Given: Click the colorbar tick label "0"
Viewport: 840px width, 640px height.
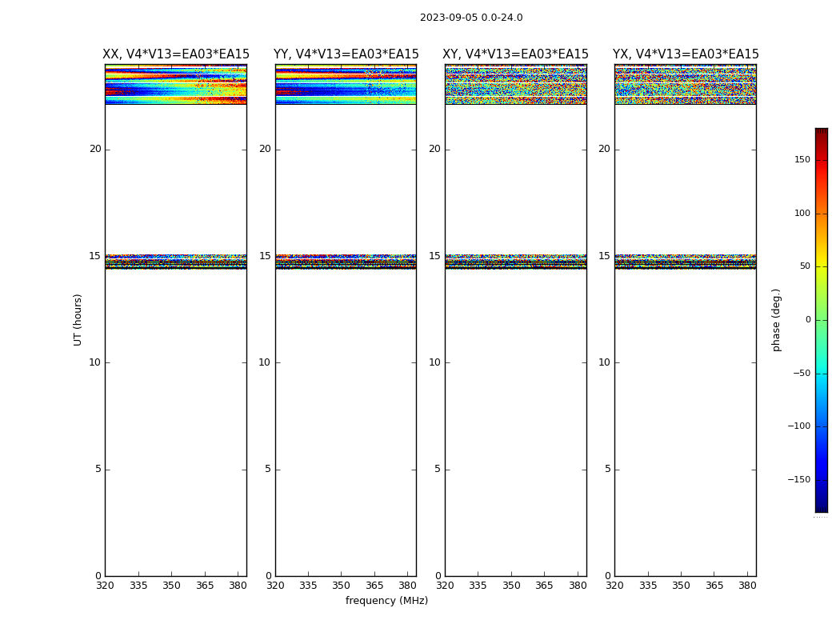Looking at the screenshot, I should (808, 320).
